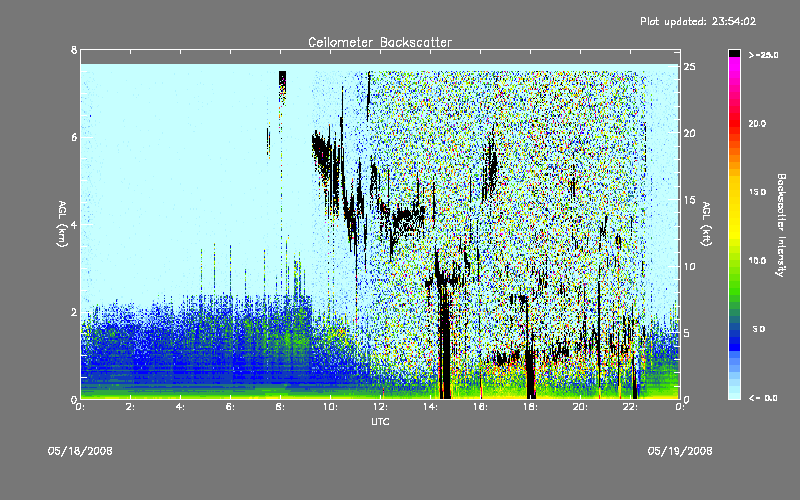Click the 4: hour tick on the UTC axis
Viewport: 800px width, 500px height.
pos(180,407)
